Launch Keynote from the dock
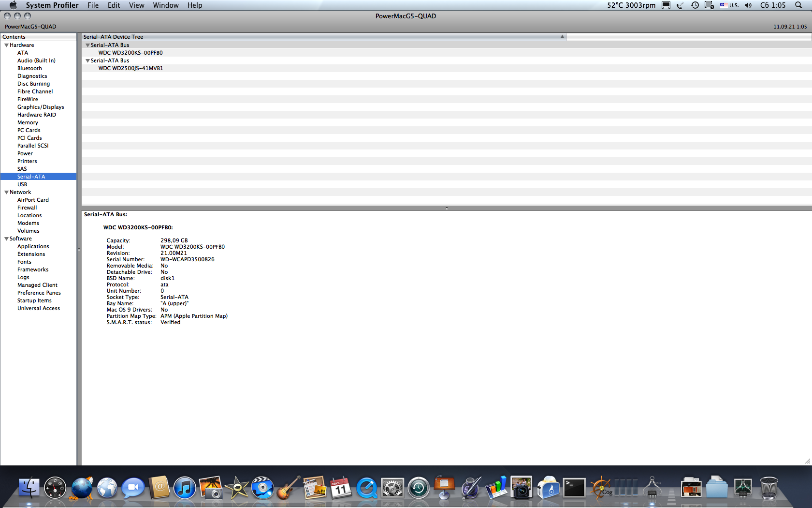 click(444, 488)
